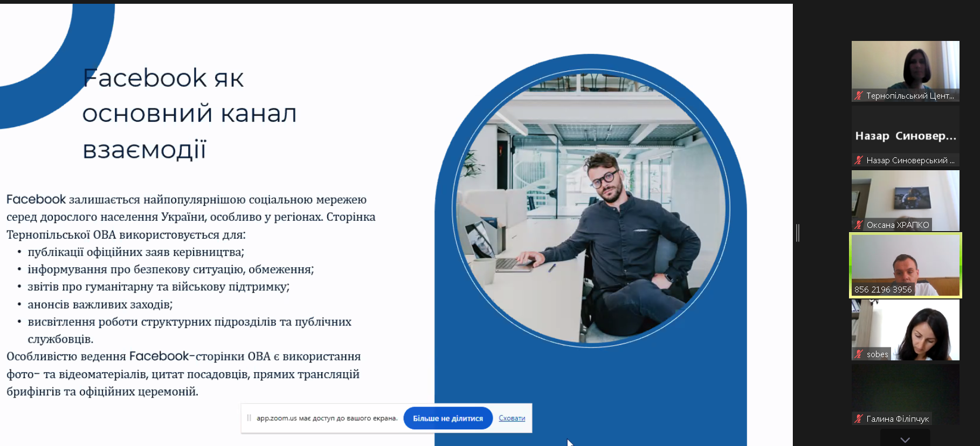Click the bullet 'звітів про гуманітарну та військову підтримку;'
This screenshot has width=980, height=446.
158,287
